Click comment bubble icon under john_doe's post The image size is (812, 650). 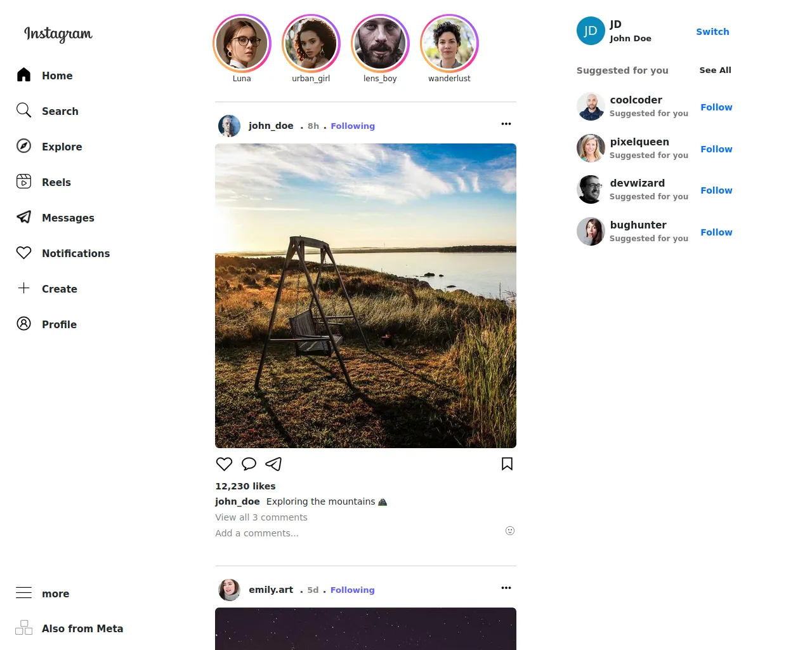click(249, 464)
